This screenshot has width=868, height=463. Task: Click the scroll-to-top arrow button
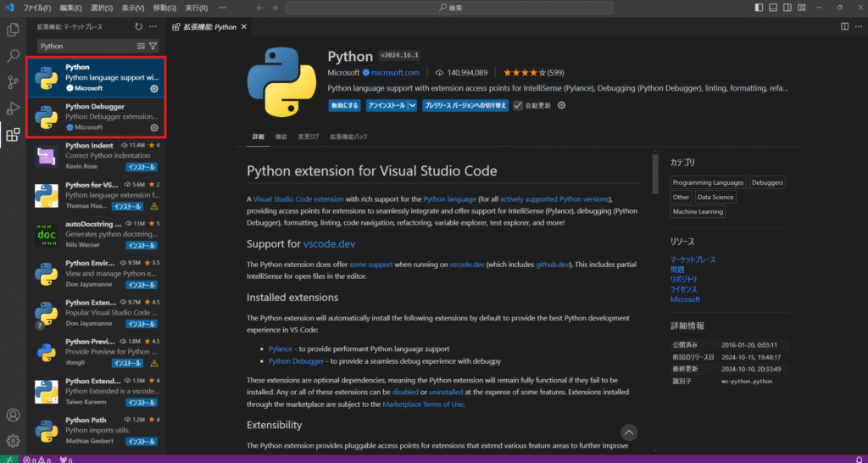(628, 433)
